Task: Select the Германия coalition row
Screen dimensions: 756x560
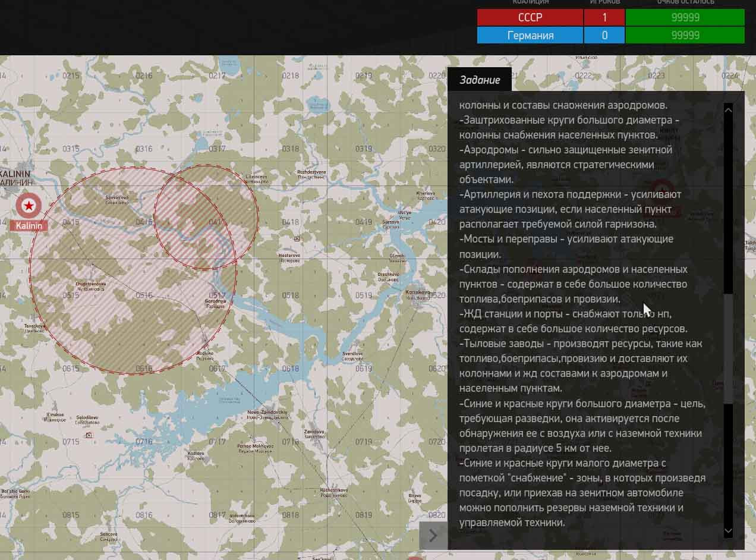Action: coord(530,36)
